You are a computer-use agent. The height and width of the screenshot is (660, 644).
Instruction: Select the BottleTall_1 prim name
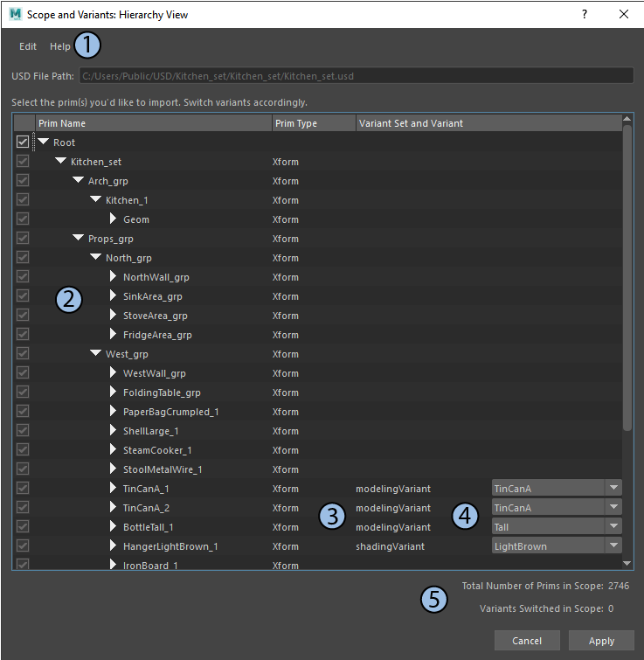point(148,527)
